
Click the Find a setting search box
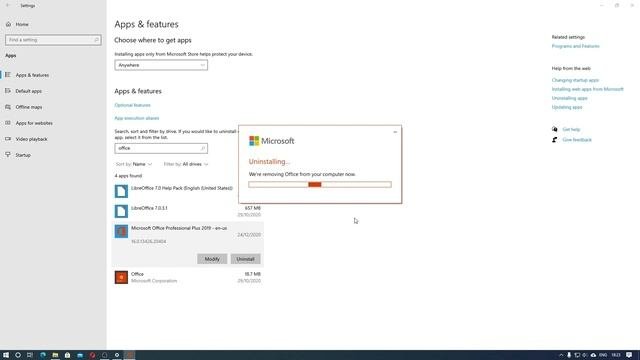(53, 40)
